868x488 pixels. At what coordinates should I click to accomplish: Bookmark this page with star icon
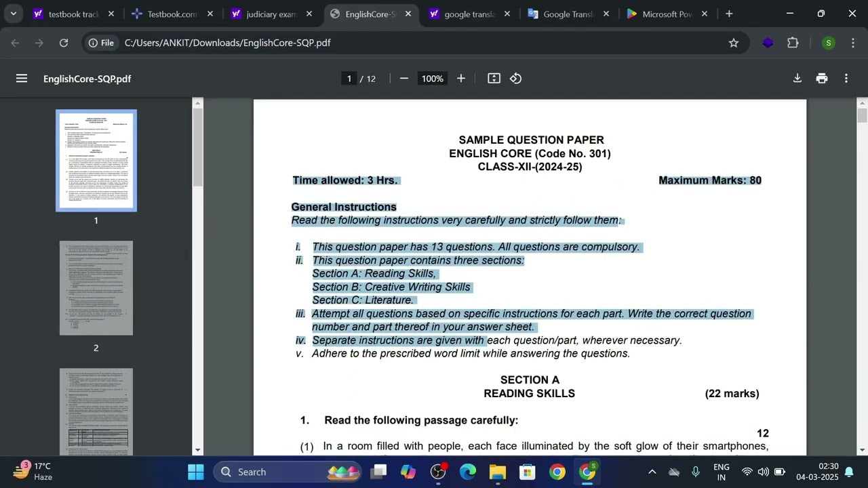point(734,43)
